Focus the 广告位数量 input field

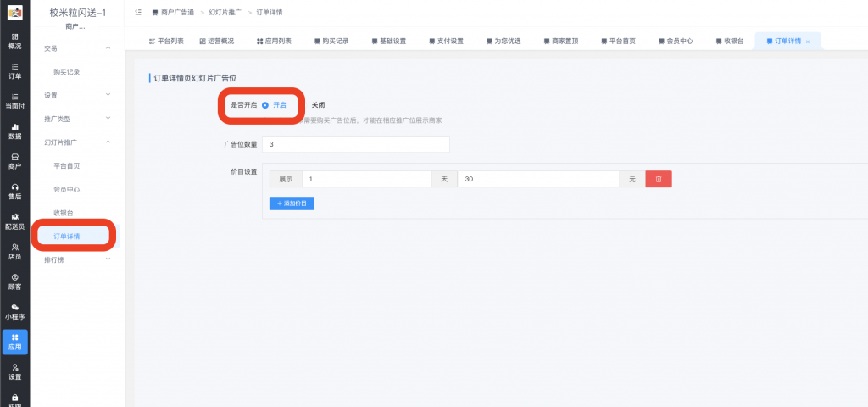click(356, 144)
